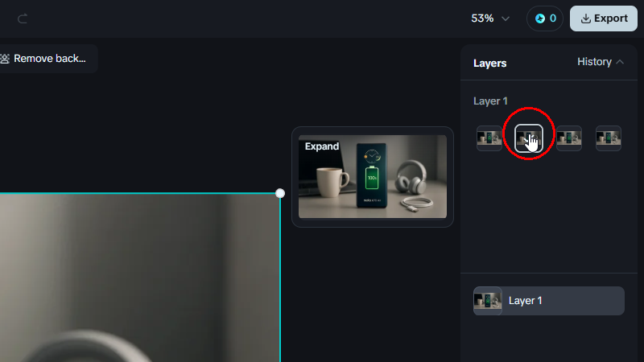Collapse the History chevron
The image size is (644, 362).
[620, 62]
